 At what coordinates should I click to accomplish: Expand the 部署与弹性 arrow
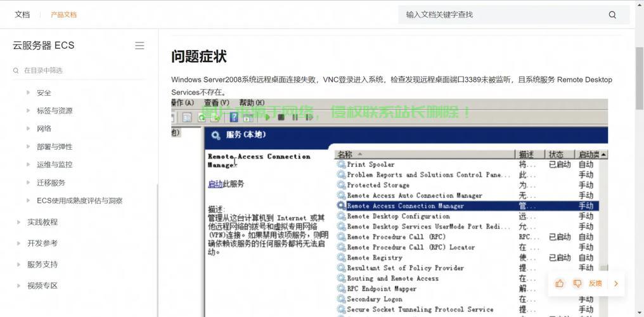pos(29,146)
